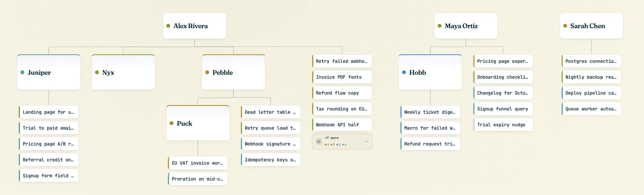644x195 pixels.
Task: Open the 'Refund request tri…' task
Action: click(430, 144)
